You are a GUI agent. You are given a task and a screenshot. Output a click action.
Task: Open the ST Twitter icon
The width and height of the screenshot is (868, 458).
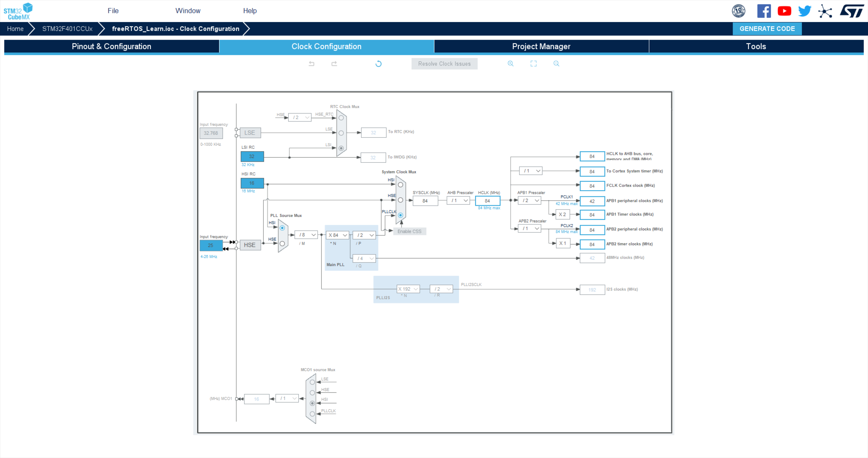[805, 11]
